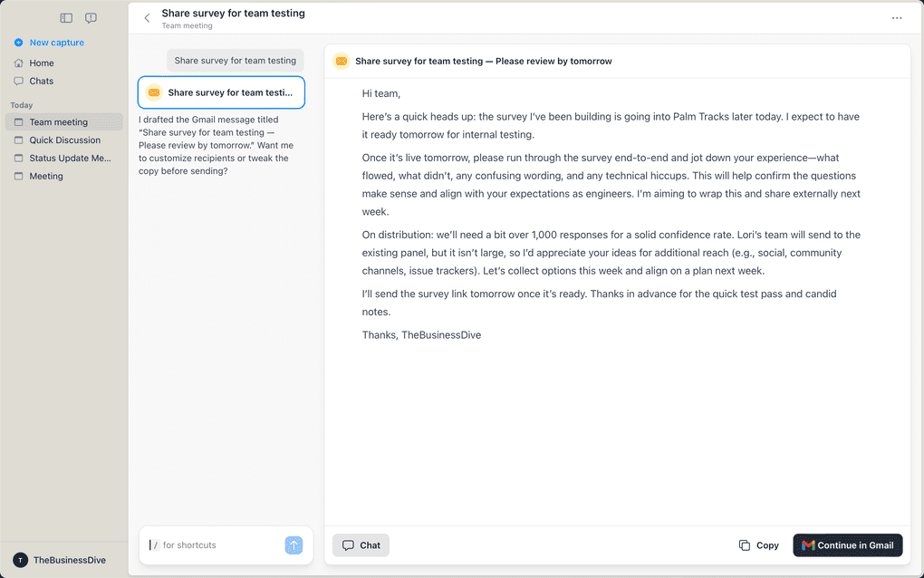Open the Meeting note in the sidebar
The height and width of the screenshot is (578, 924).
pos(46,177)
